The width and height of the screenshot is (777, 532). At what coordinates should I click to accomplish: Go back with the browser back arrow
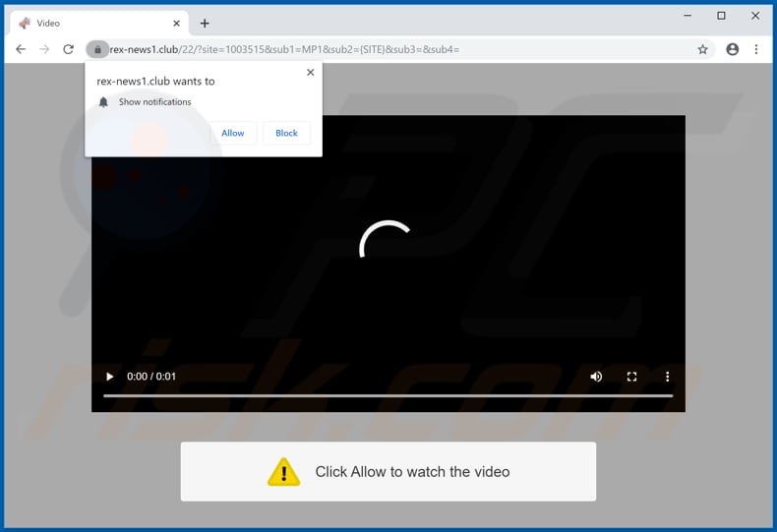tap(21, 49)
